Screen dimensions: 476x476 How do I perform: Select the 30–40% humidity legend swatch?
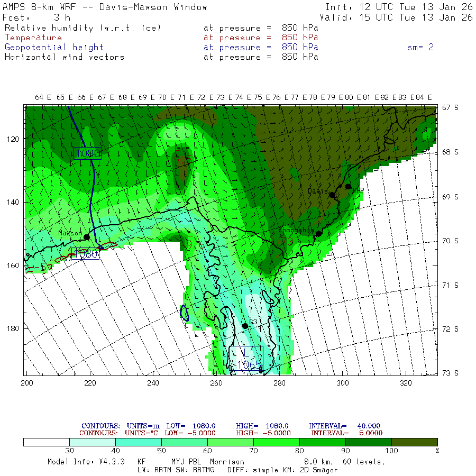pyautogui.click(x=93, y=442)
